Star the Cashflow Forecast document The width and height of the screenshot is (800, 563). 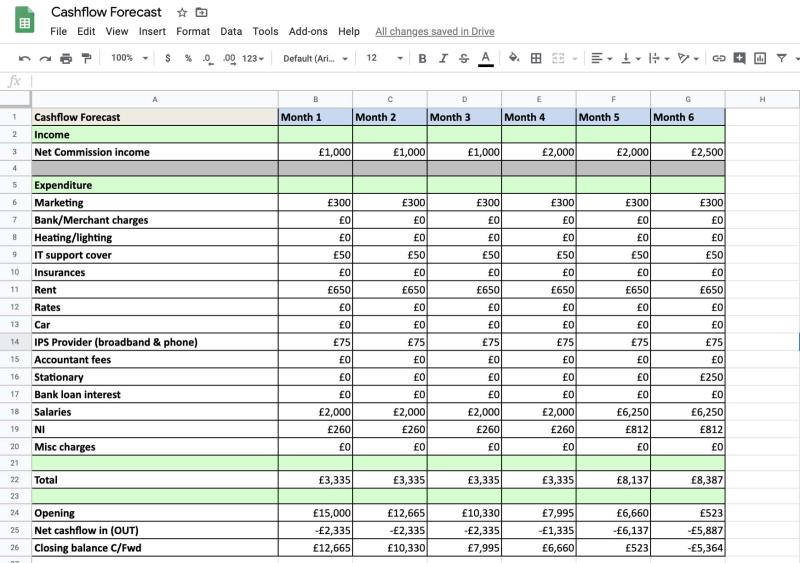[182, 13]
